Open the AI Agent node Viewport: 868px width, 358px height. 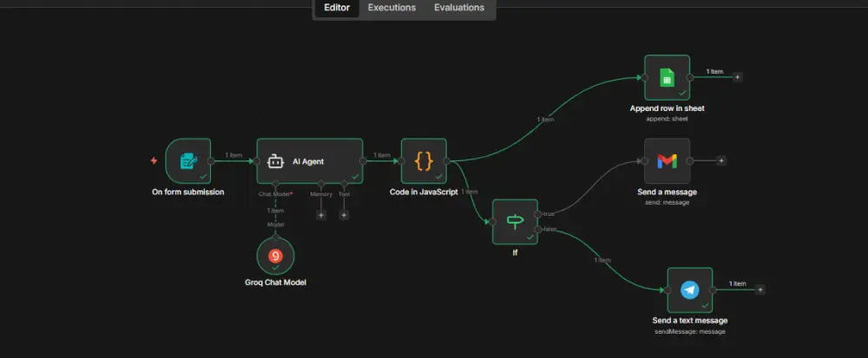point(310,160)
